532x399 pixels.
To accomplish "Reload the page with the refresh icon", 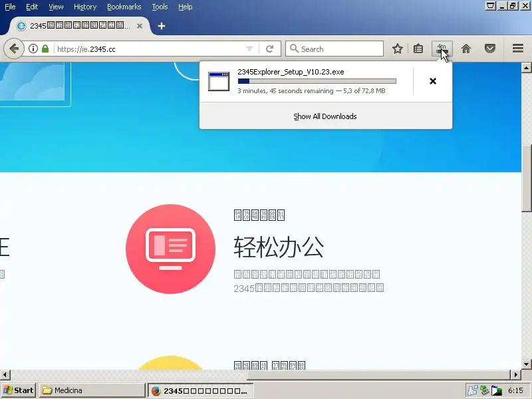I will tap(270, 49).
